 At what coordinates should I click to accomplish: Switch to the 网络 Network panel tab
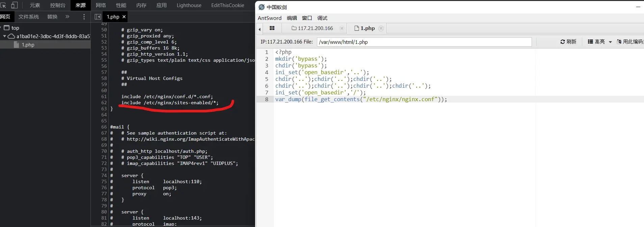click(x=101, y=5)
